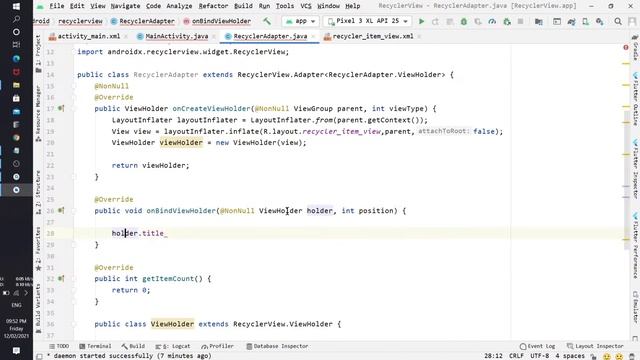Open the File menu
The height and width of the screenshot is (360, 640).
[x=56, y=6]
